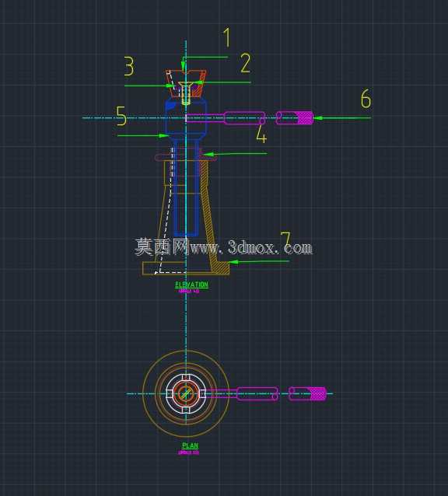Select the yellow number "5" label
This screenshot has height=496, width=448.
[121, 116]
